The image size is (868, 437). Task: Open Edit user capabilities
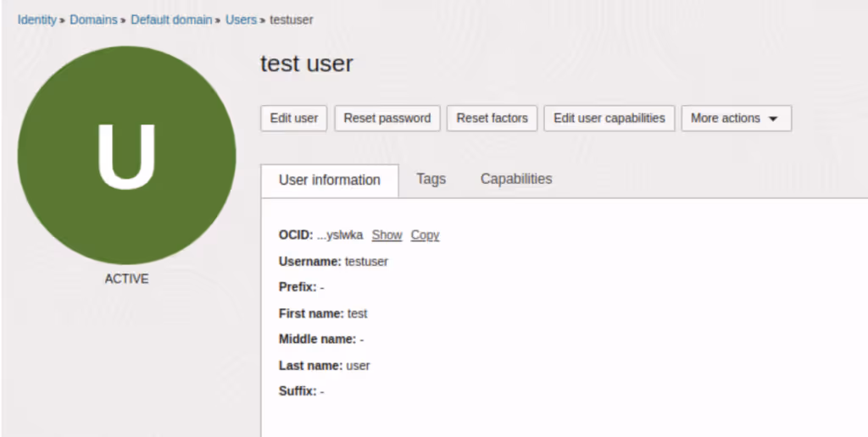point(609,119)
